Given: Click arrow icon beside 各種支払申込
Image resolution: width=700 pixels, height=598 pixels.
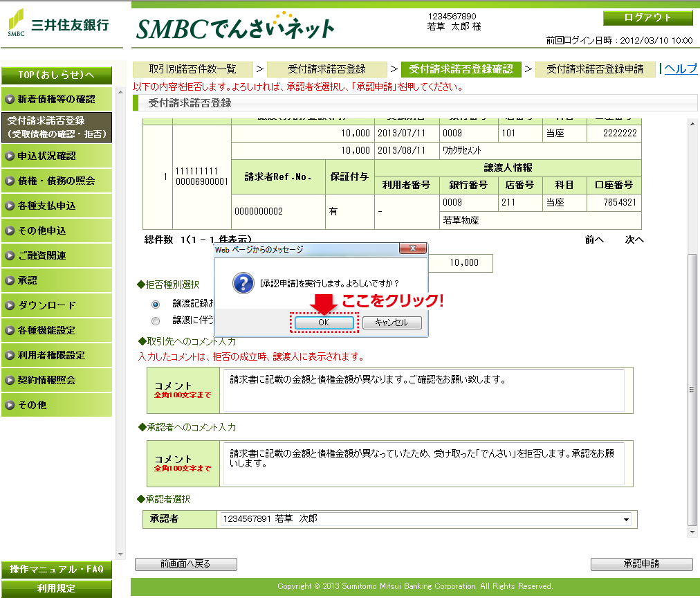Looking at the screenshot, I should click(x=10, y=206).
